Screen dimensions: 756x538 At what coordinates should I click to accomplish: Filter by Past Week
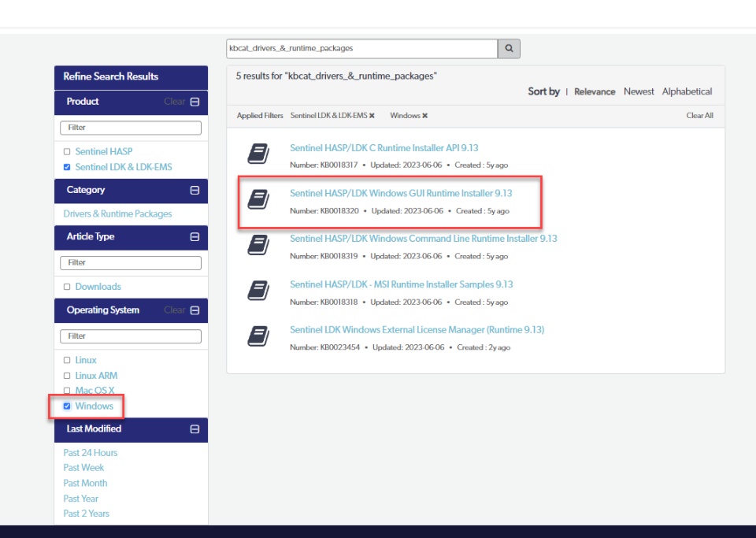(83, 468)
